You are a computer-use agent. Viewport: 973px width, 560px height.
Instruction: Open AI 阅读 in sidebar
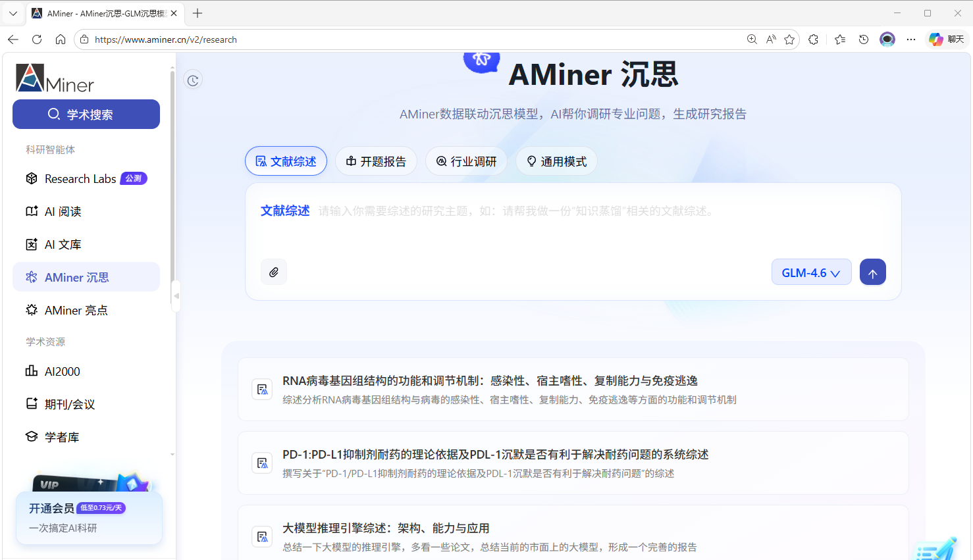click(x=86, y=212)
